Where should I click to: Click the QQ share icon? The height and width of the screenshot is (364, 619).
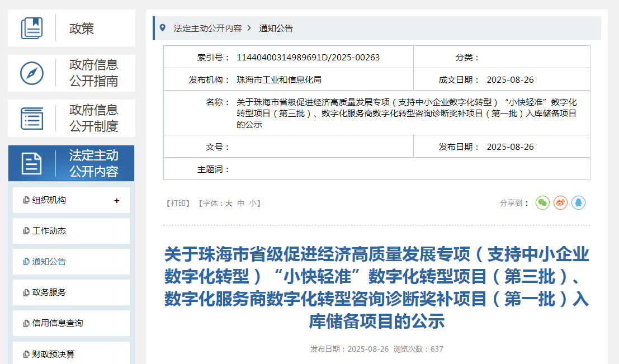[578, 203]
